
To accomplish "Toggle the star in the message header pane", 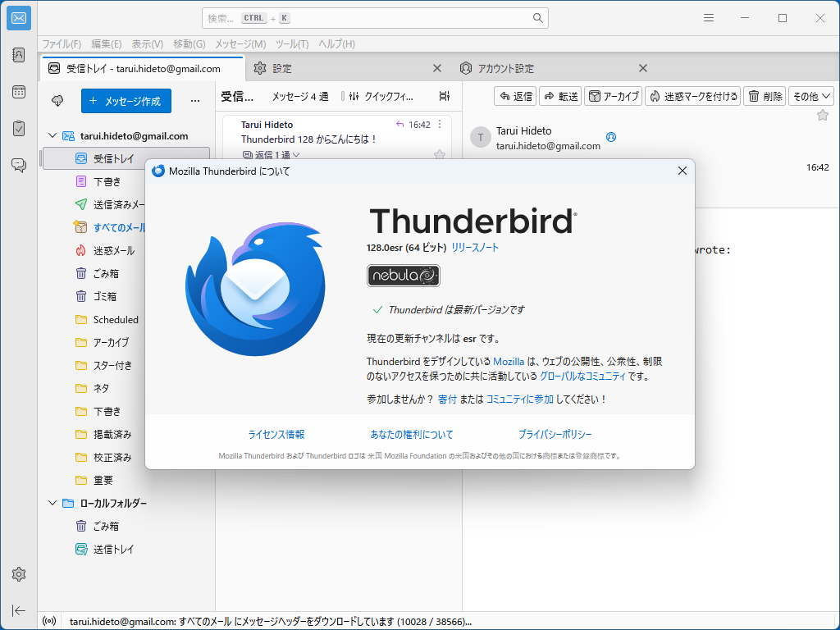I will [x=823, y=116].
